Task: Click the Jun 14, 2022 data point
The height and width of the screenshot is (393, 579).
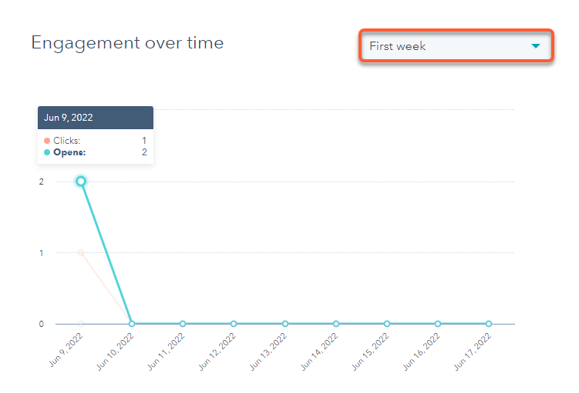Action: [336, 324]
